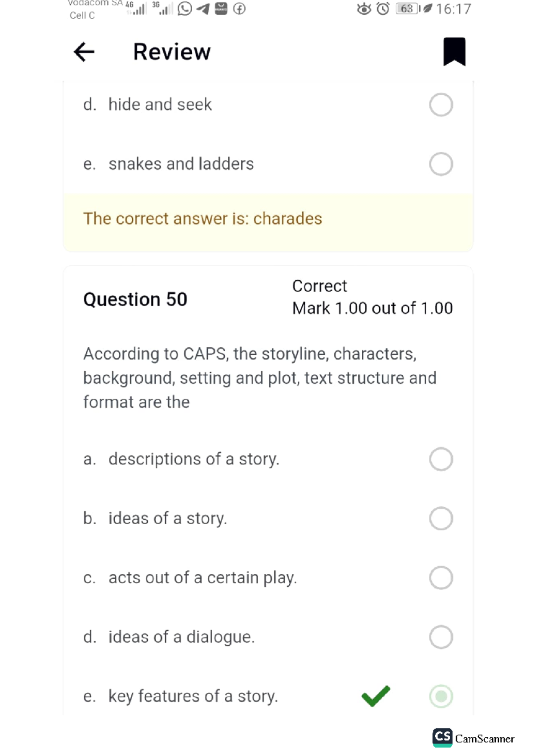Select option d, hide and seek
The image size is (534, 756).
441,104
